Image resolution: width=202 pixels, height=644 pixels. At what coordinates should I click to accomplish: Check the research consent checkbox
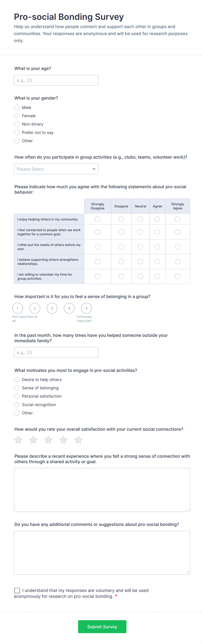17,590
